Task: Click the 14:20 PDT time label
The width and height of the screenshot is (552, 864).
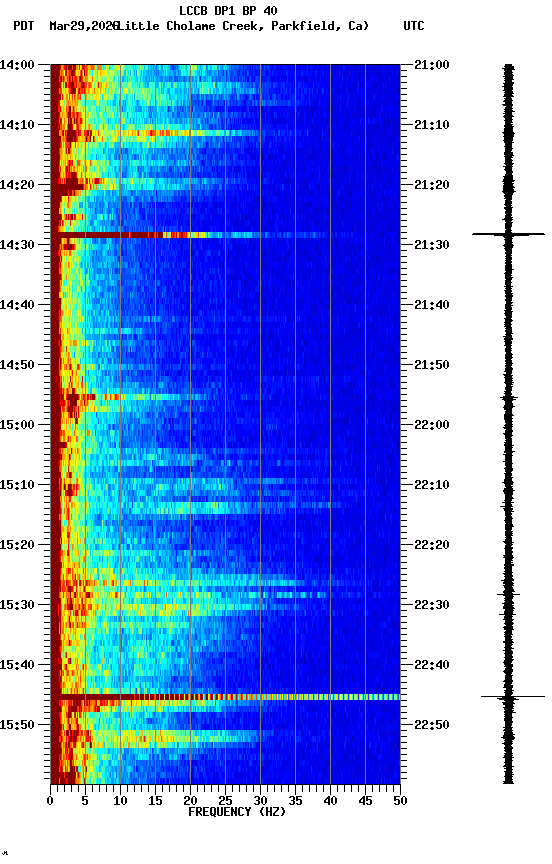Action: 17,185
